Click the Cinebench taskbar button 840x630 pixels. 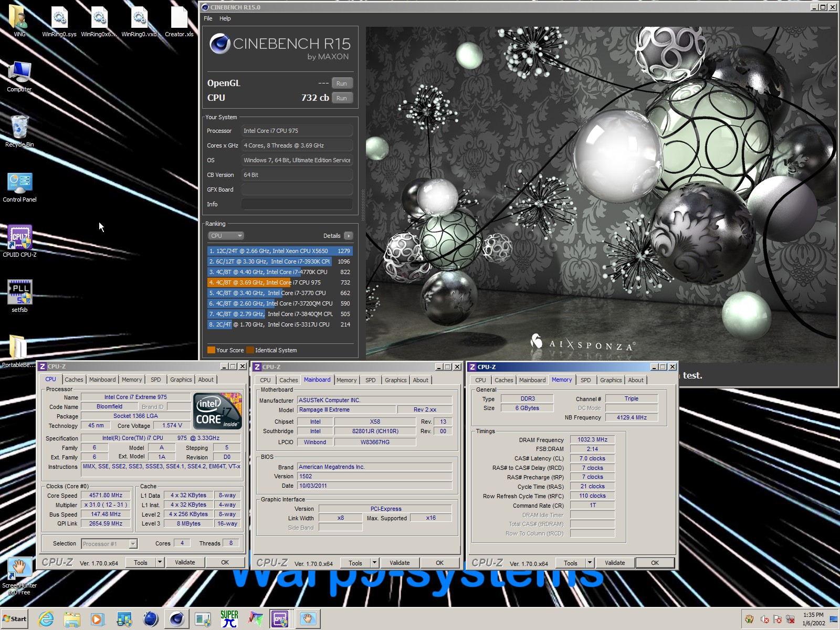click(176, 619)
